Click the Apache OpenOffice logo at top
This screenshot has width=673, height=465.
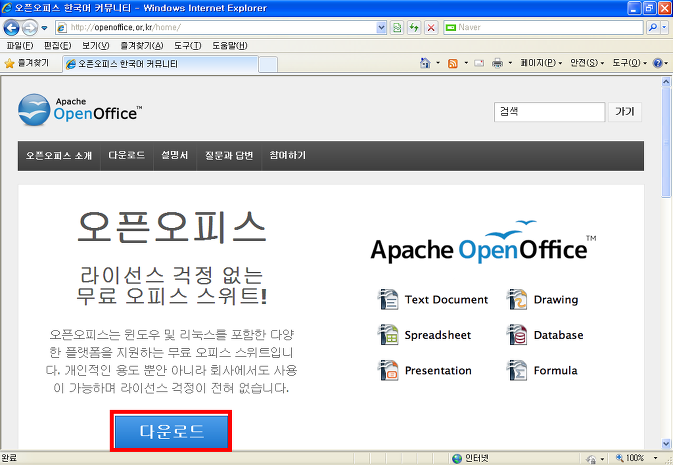[80, 110]
